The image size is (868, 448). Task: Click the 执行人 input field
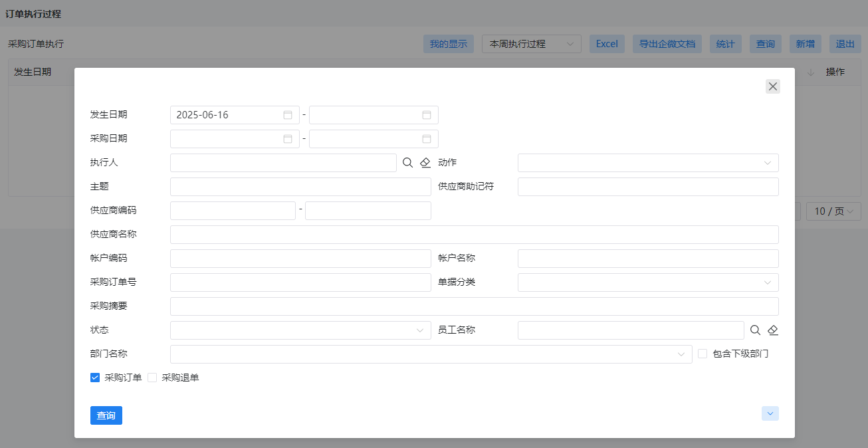click(x=283, y=163)
